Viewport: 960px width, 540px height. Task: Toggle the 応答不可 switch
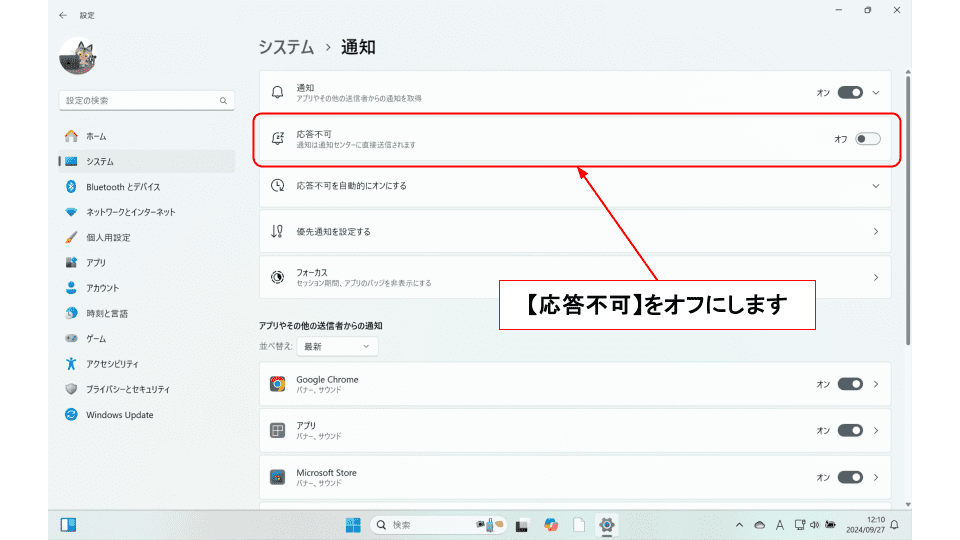pos(867,139)
